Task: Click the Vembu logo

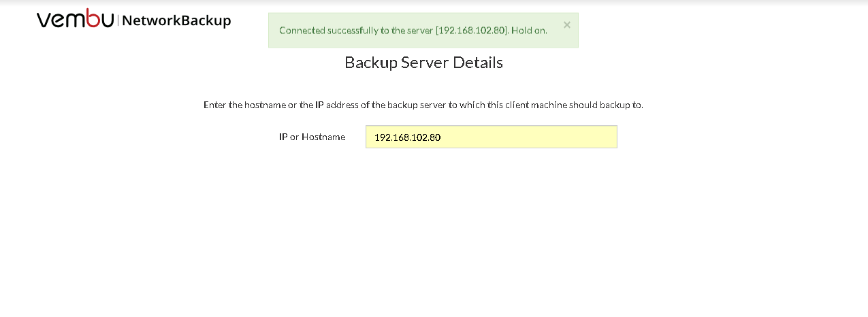Action: [x=76, y=20]
